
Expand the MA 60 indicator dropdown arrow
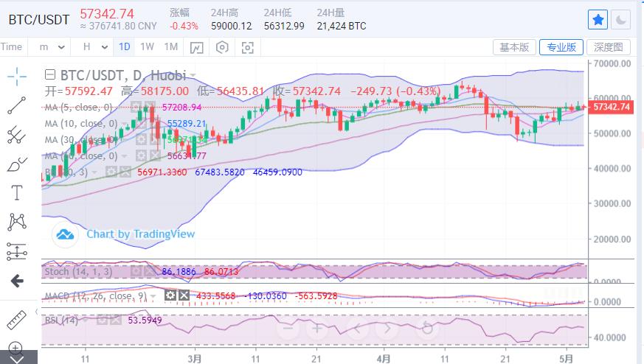[125, 156]
